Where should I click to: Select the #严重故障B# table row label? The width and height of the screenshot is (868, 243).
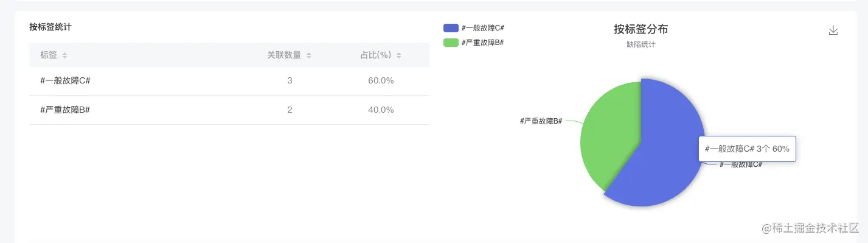tap(65, 110)
